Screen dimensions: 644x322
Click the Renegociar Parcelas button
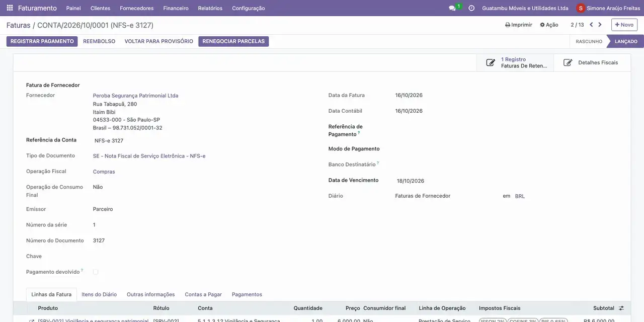(x=233, y=41)
